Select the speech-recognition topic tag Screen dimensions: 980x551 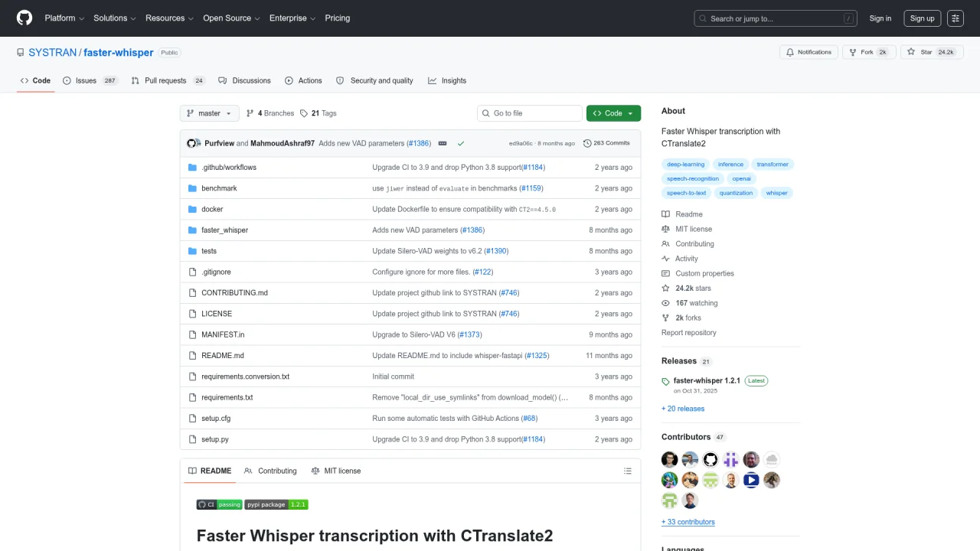(693, 178)
